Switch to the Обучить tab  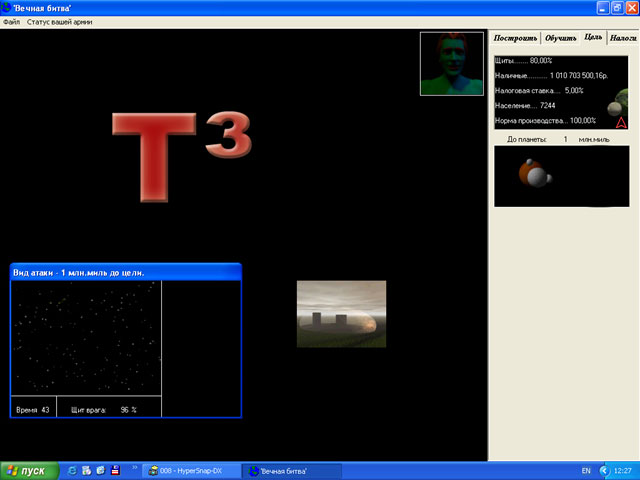click(x=561, y=38)
